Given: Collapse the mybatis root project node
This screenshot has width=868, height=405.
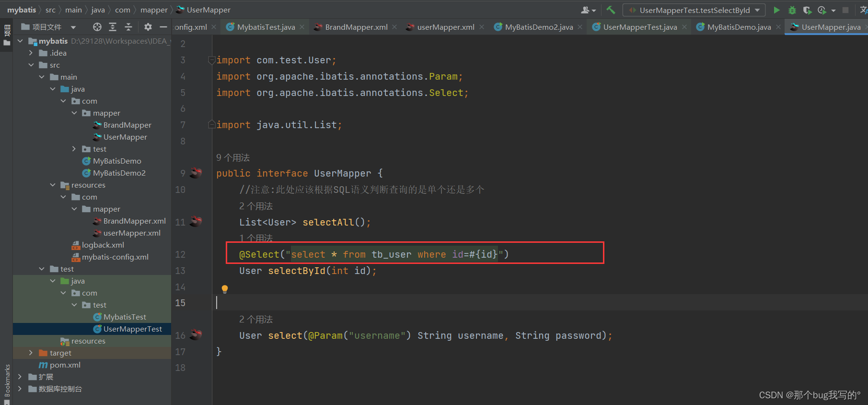Looking at the screenshot, I should tap(20, 41).
